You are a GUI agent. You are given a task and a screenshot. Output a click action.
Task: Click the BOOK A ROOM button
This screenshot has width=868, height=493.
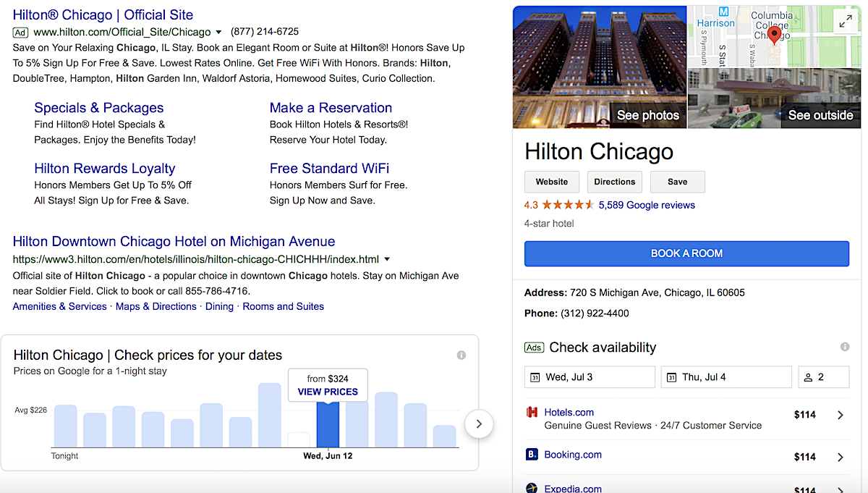coord(686,253)
